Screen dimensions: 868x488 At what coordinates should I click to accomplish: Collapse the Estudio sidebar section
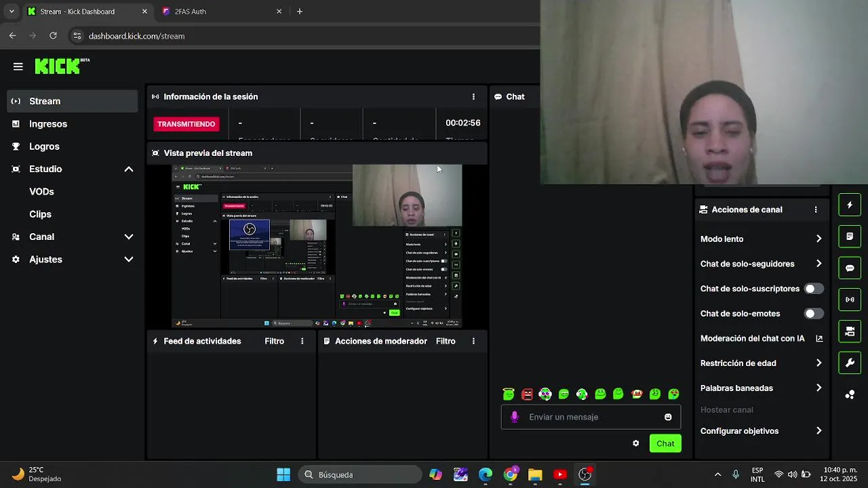(x=128, y=169)
